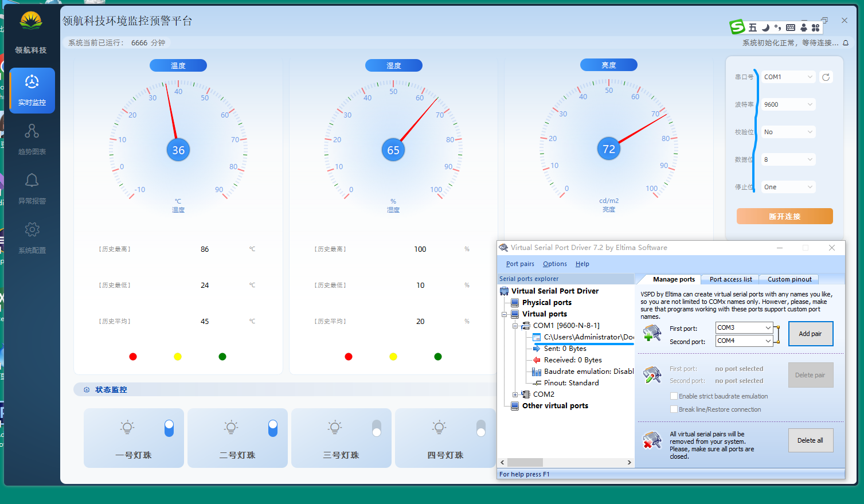
Task: Click the user account icon in the IME bar
Action: click(x=803, y=28)
